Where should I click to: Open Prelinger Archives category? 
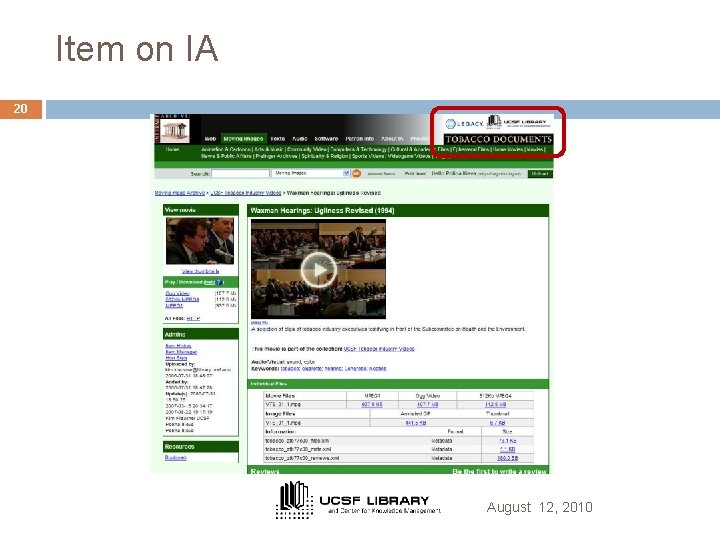tap(277, 157)
